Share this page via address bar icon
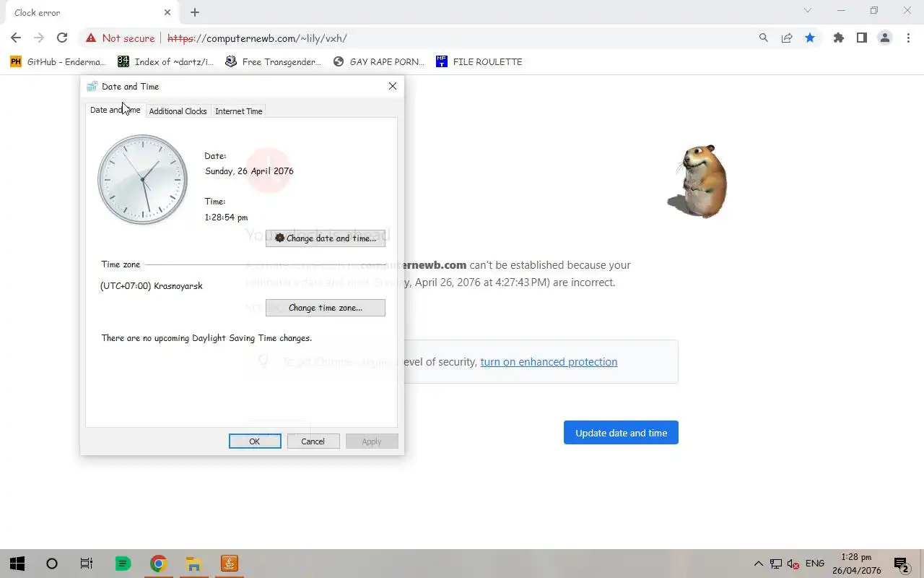Image resolution: width=924 pixels, height=578 pixels. (x=787, y=38)
